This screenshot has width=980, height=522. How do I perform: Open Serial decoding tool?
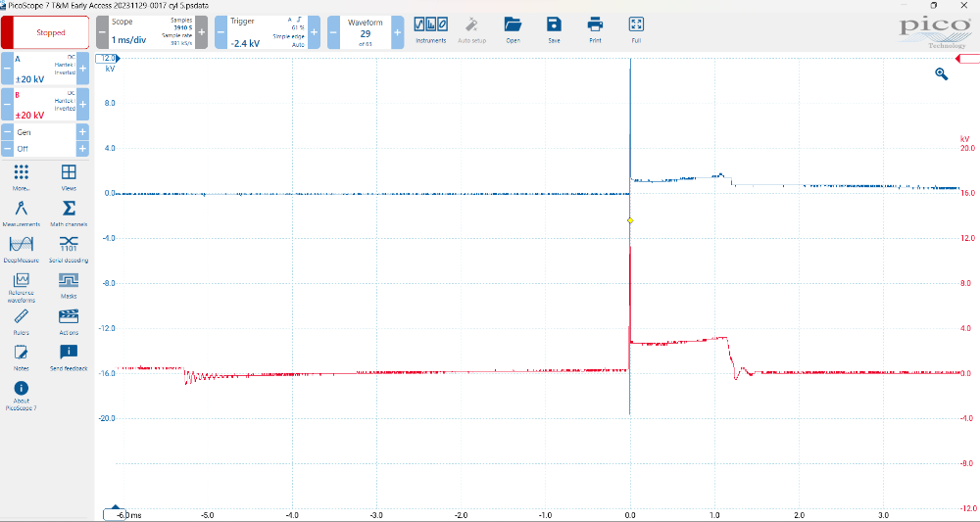pos(69,248)
